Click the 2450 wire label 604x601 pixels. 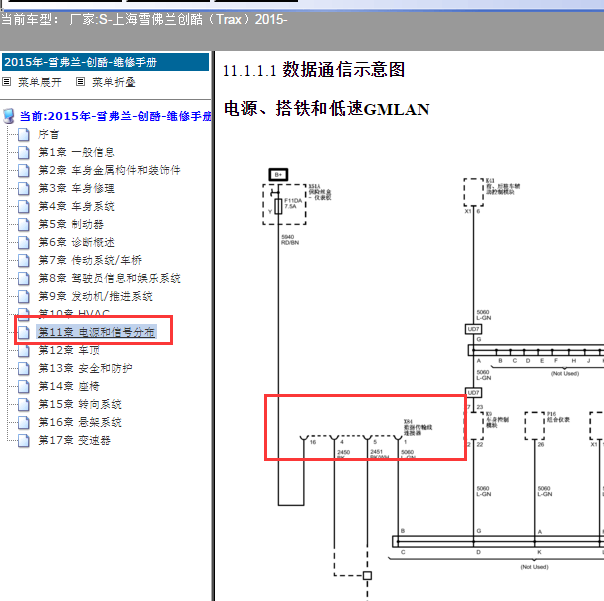click(344, 452)
